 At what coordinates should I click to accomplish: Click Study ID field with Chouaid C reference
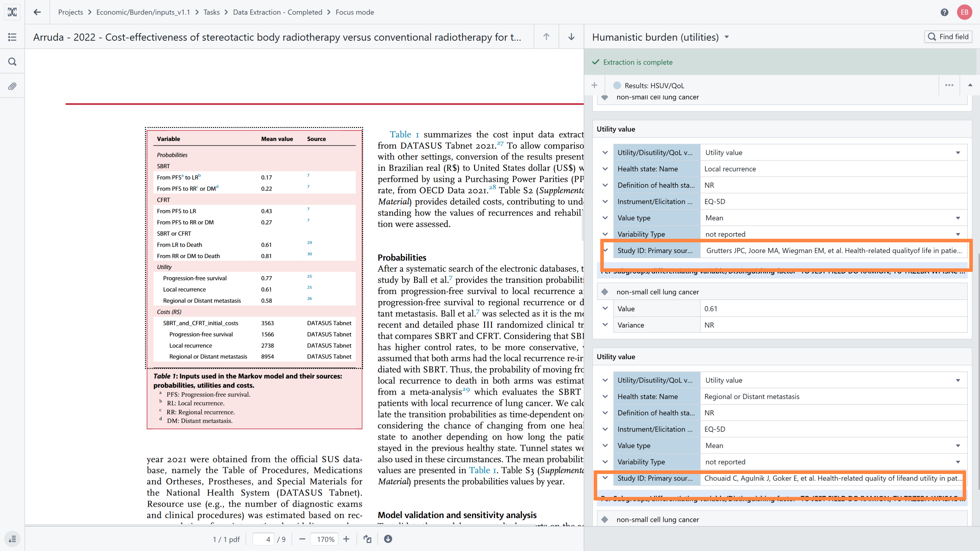pos(834,478)
